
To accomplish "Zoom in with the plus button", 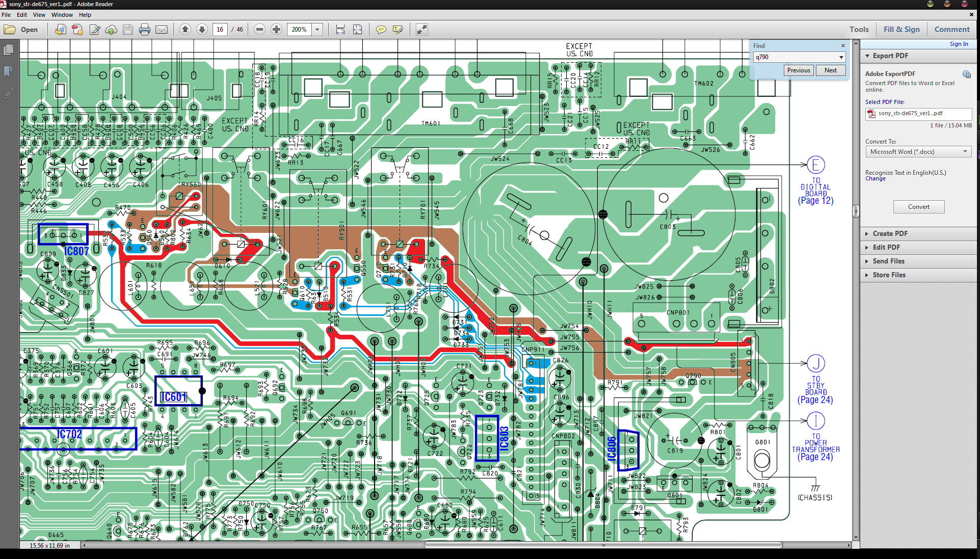I will 276,30.
